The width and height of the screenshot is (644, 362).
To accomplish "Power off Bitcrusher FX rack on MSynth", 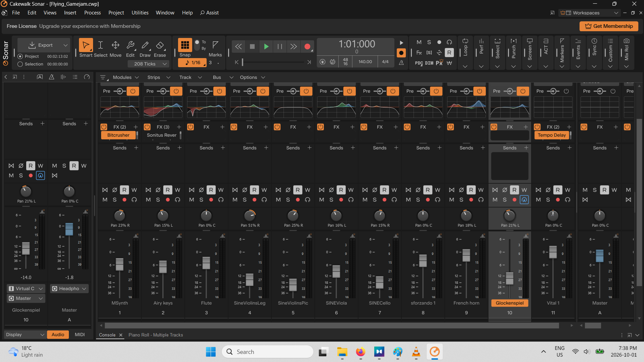I will pyautogui.click(x=104, y=127).
